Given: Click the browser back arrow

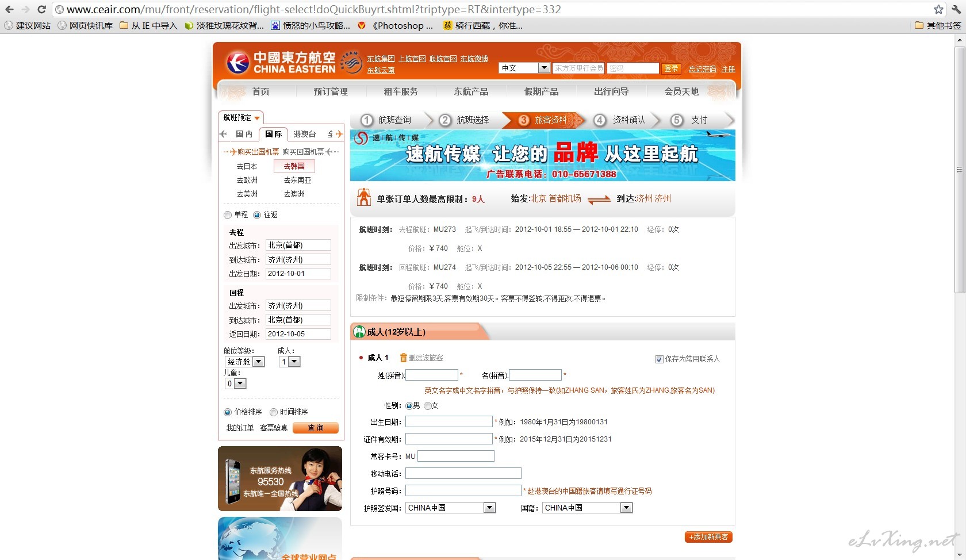Looking at the screenshot, I should [x=9, y=9].
